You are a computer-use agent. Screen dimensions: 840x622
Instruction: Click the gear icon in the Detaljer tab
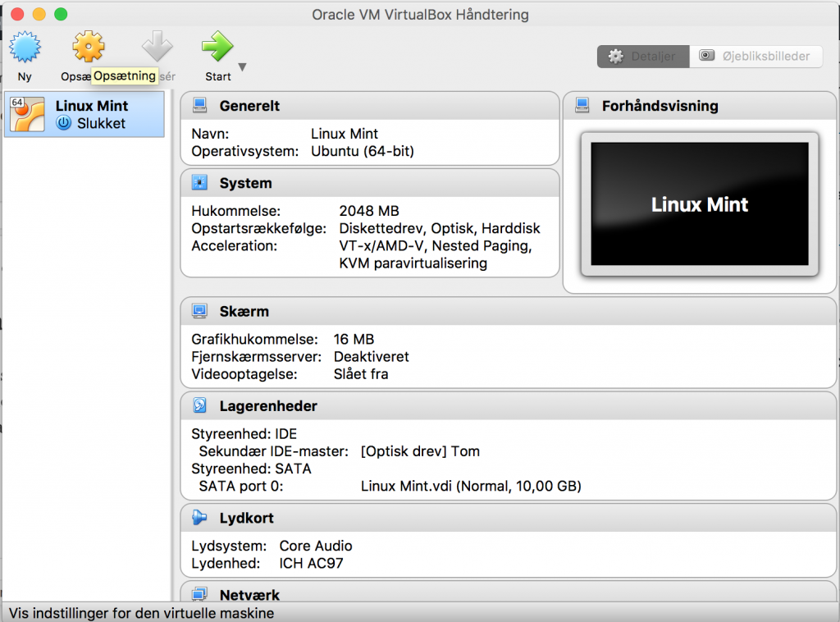click(616, 57)
